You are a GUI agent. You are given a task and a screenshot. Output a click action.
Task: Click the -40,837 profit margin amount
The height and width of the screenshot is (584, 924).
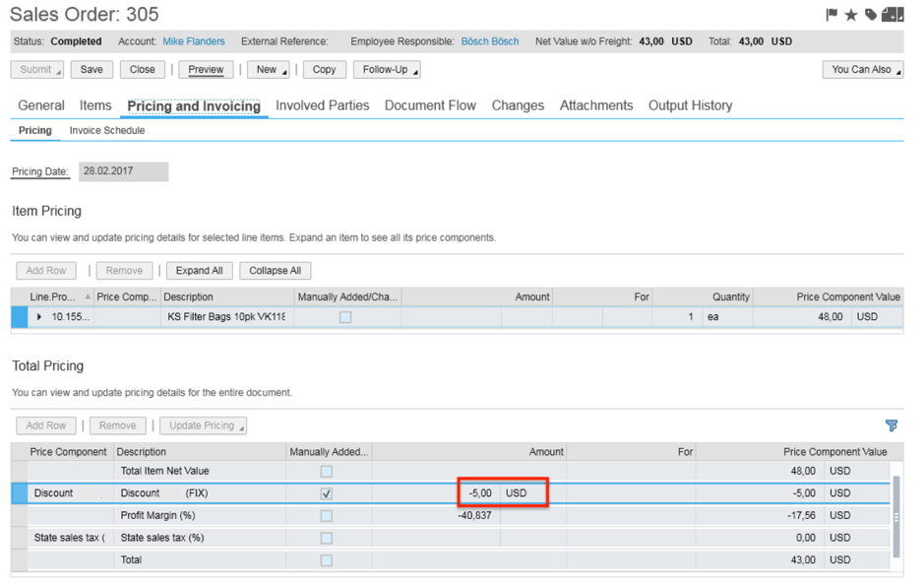click(x=474, y=516)
